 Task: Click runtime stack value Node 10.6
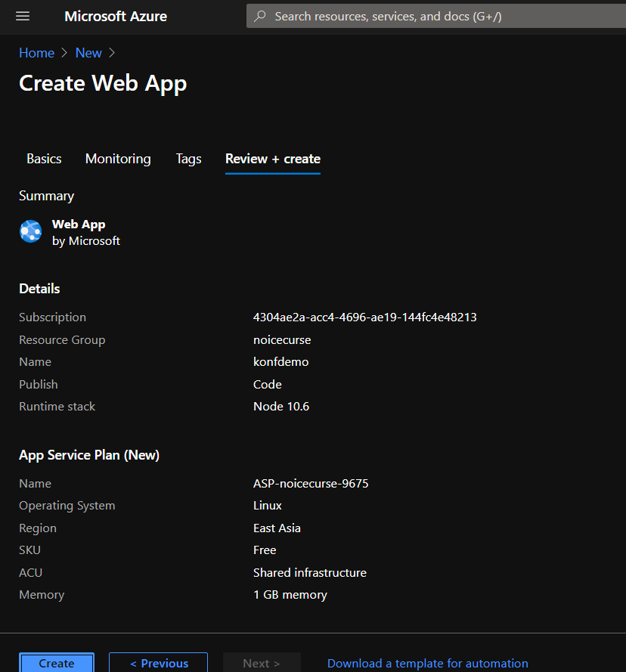click(281, 406)
